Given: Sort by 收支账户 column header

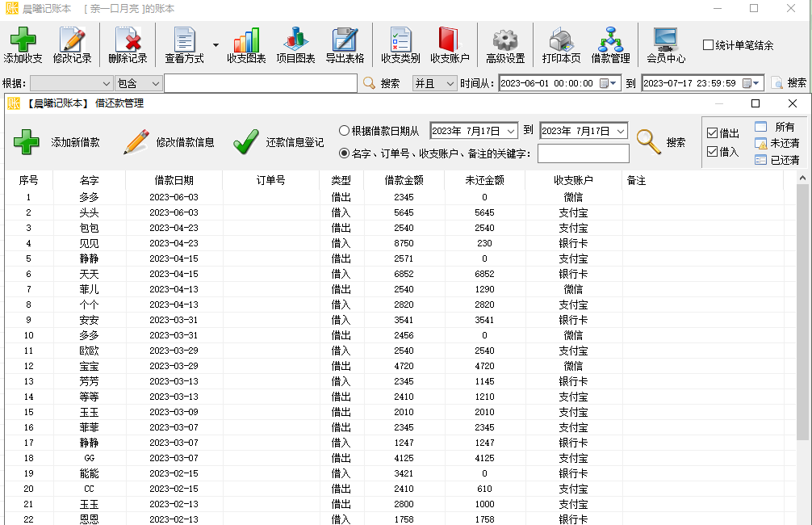Looking at the screenshot, I should pos(573,180).
